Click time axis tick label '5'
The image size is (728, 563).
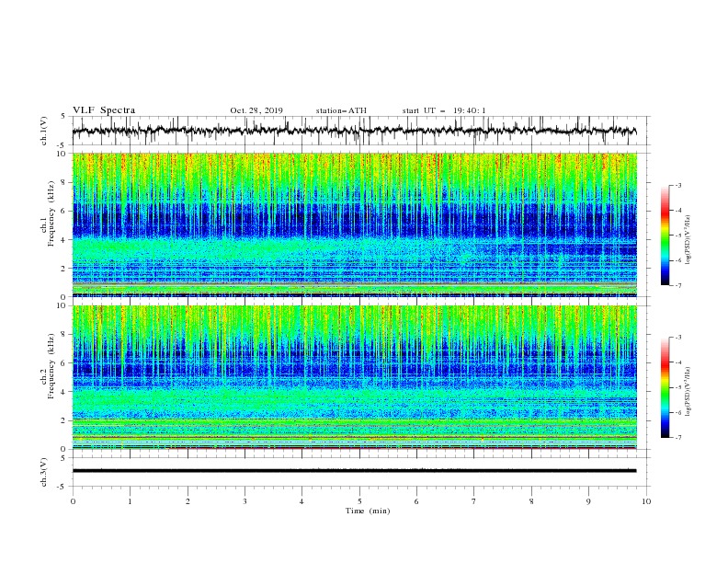(359, 501)
